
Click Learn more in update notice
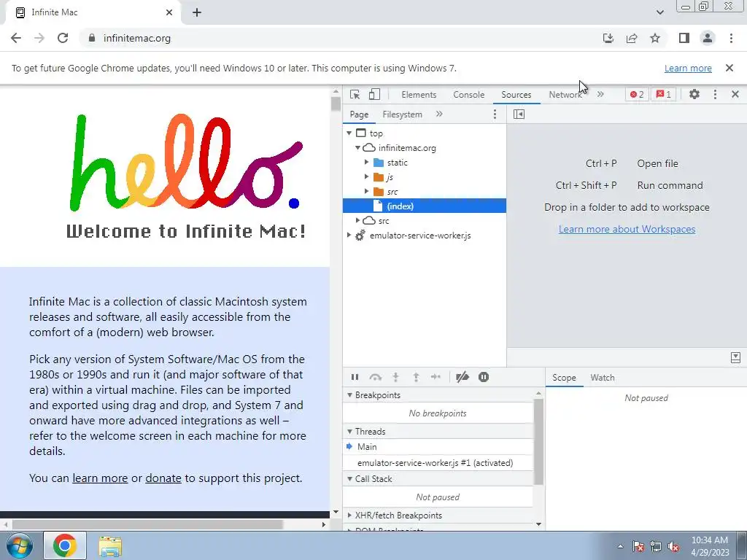688,68
